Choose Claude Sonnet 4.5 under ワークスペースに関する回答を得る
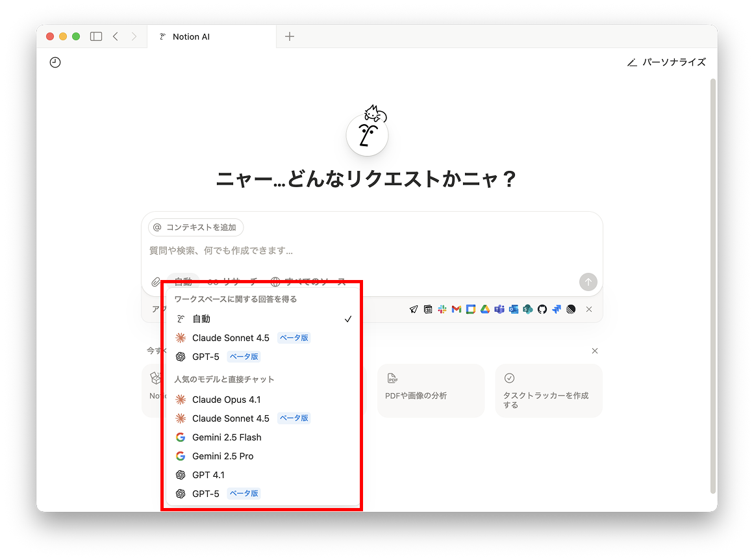 pos(263,338)
